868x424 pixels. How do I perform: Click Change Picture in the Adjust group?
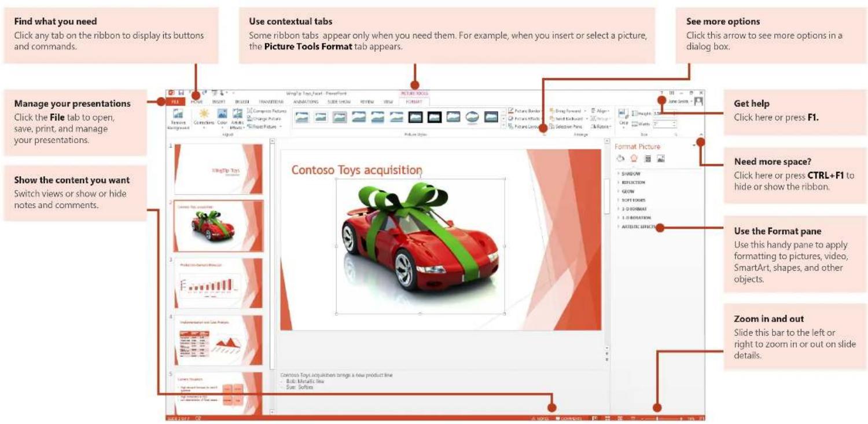[x=264, y=119]
